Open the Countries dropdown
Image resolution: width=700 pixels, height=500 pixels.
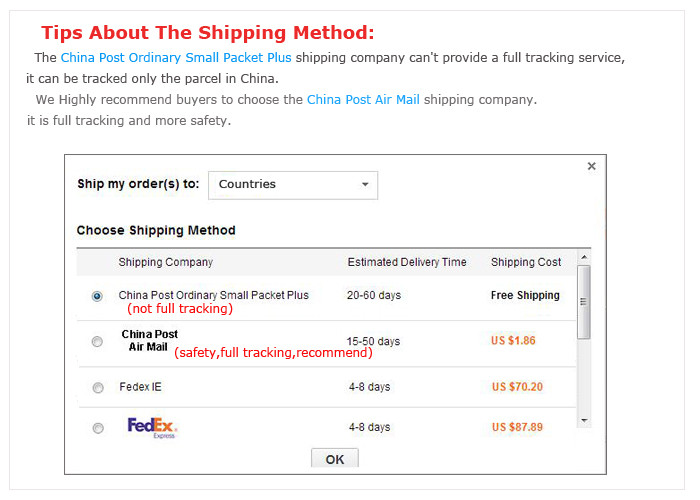point(293,185)
